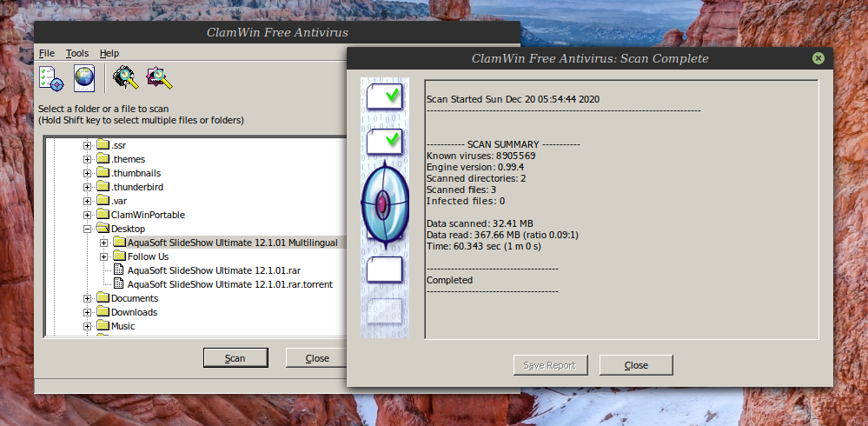Click the Downloads folder icon
Viewport: 868px width, 426px height.
[x=103, y=312]
